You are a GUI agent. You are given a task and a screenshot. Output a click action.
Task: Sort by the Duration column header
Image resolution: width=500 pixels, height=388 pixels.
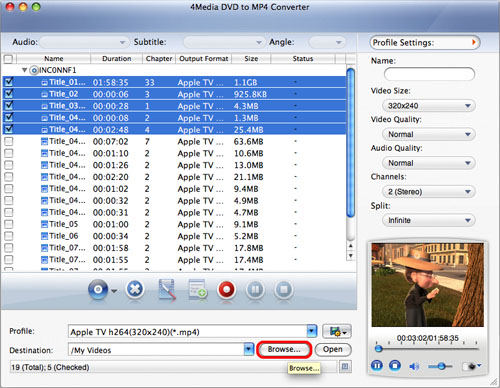pyautogui.click(x=116, y=59)
